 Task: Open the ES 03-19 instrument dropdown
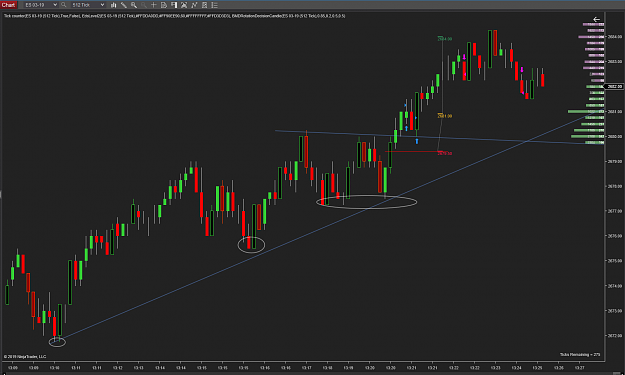pos(41,5)
